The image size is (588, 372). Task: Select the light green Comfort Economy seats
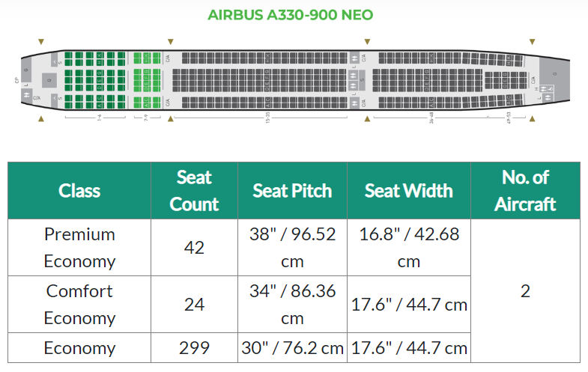click(x=147, y=80)
